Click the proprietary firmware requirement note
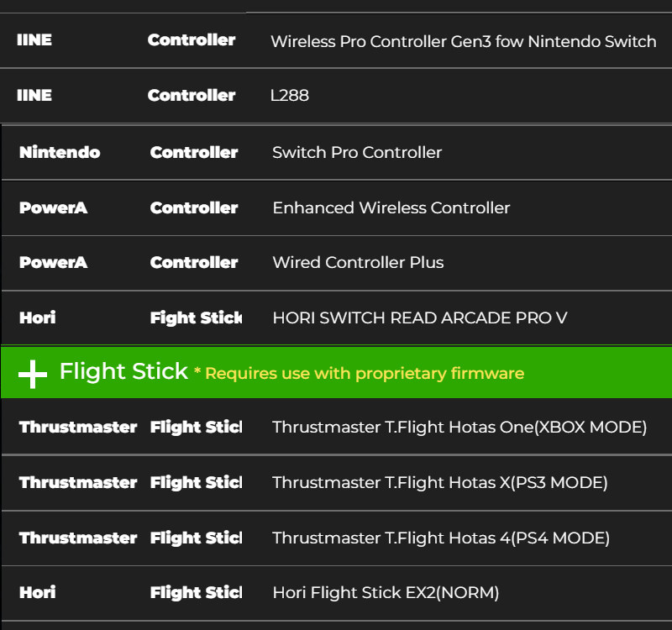 (359, 374)
